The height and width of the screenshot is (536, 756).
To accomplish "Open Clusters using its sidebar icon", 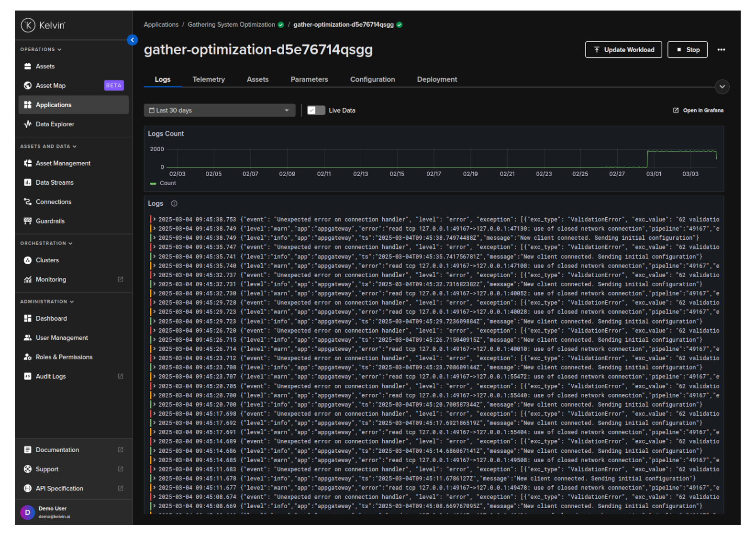I will tap(28, 260).
